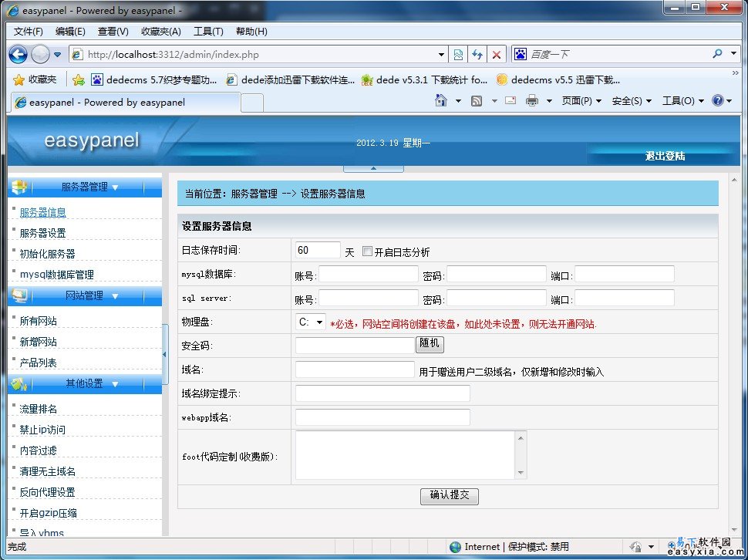Viewport: 748px width, 560px height.
Task: Open the 产品列表 sidebar link
Action: (38, 363)
